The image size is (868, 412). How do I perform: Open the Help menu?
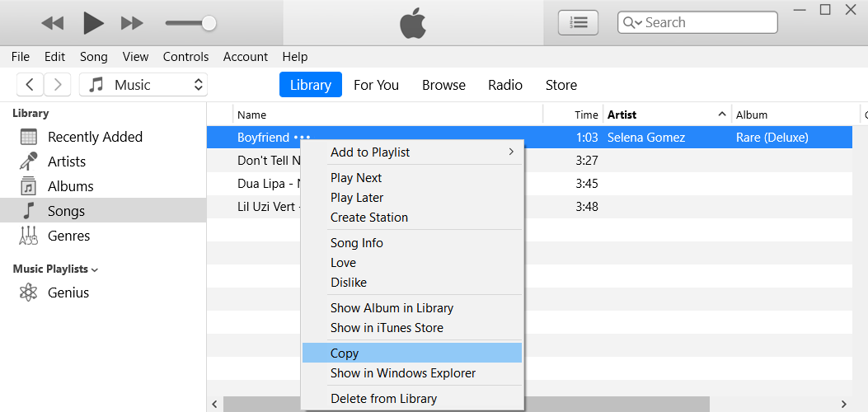coord(295,56)
